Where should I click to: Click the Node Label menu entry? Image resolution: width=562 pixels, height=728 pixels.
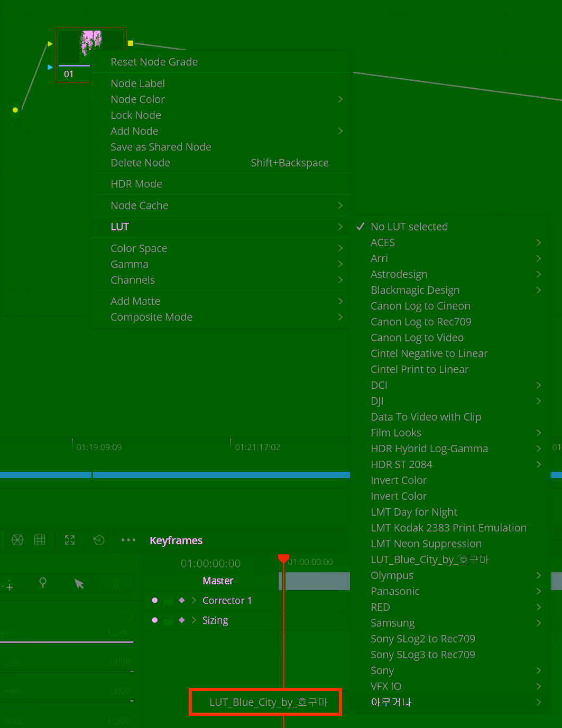(221, 83)
